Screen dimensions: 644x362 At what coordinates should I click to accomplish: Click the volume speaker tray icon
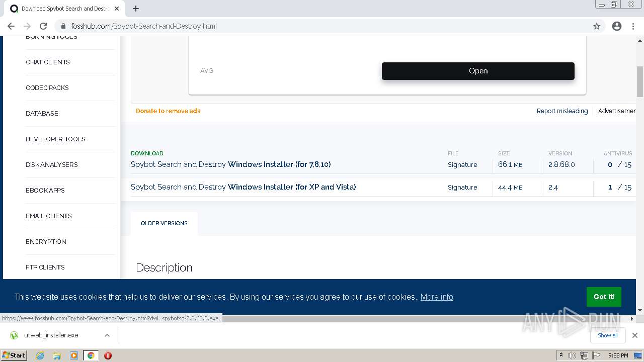click(572, 355)
